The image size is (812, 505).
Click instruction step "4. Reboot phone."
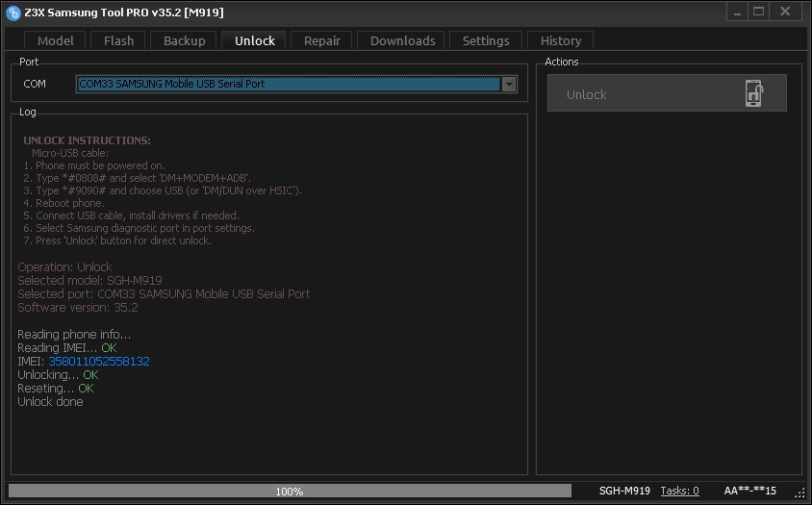tap(63, 203)
